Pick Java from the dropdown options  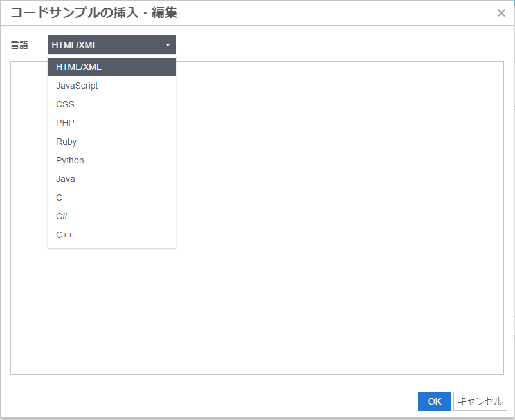65,179
